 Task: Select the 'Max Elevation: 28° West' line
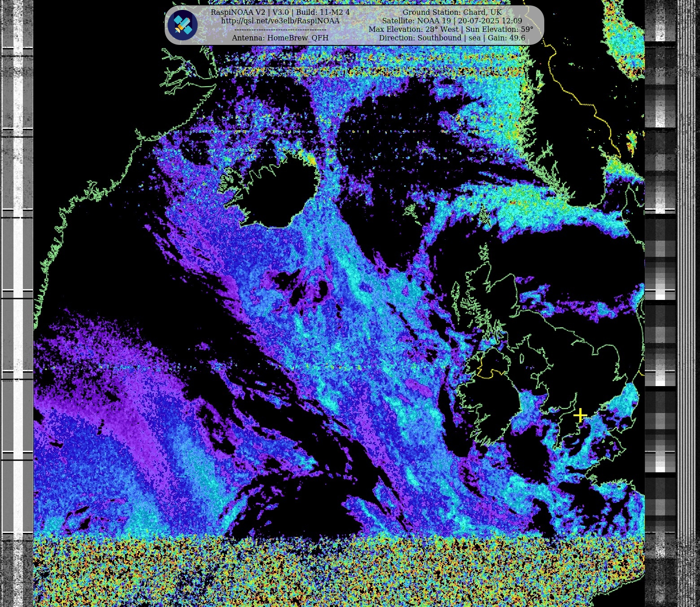(451, 30)
